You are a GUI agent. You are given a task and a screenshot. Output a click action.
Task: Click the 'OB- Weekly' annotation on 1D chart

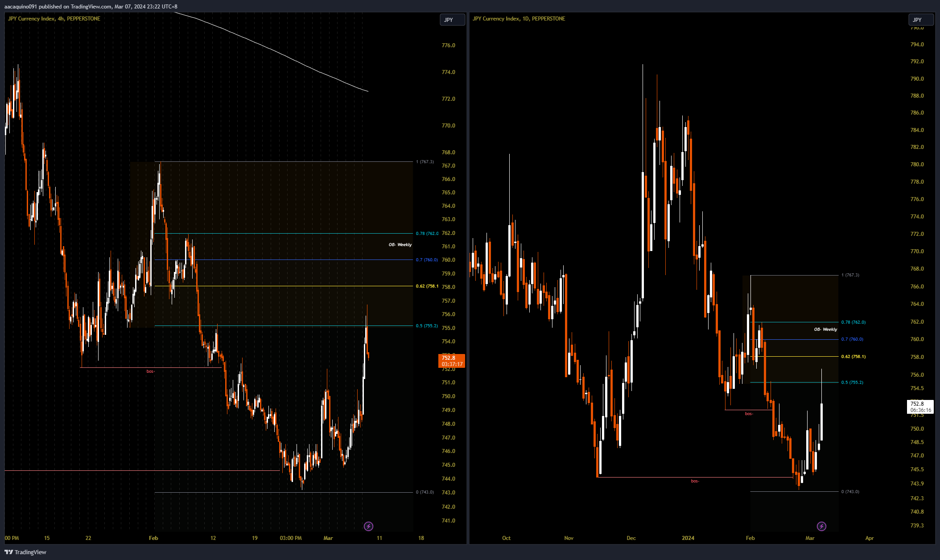tap(825, 329)
